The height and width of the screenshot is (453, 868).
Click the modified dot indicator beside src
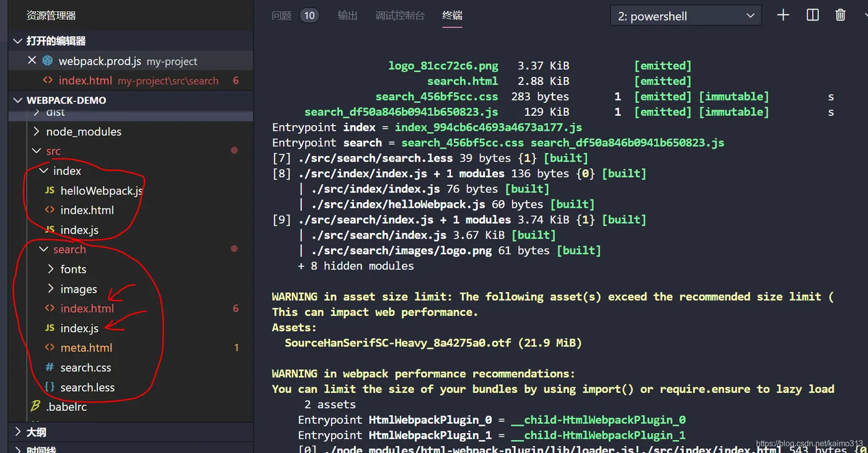(234, 151)
